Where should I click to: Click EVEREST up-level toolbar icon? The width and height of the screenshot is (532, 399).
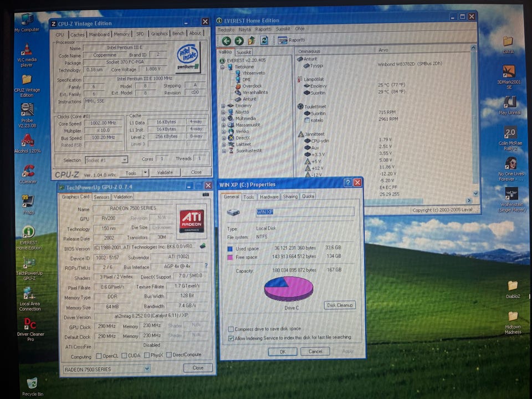click(x=252, y=40)
